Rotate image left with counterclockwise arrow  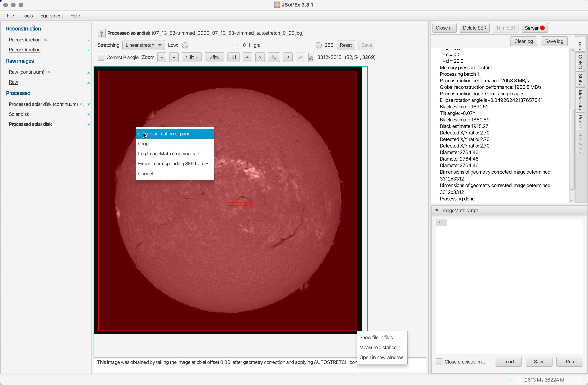coord(247,57)
